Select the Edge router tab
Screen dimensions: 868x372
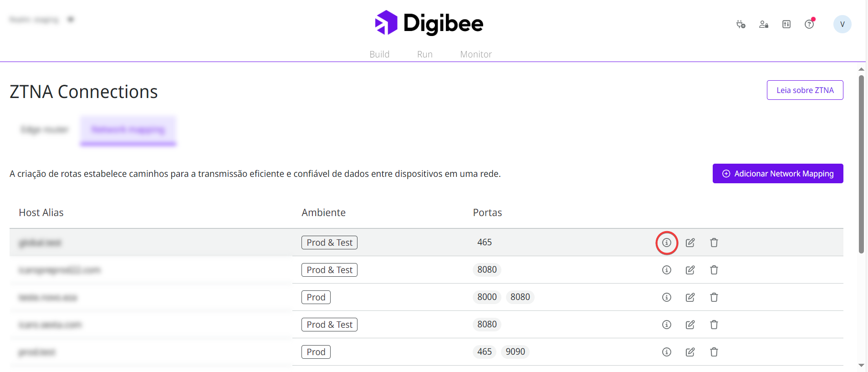[44, 130]
